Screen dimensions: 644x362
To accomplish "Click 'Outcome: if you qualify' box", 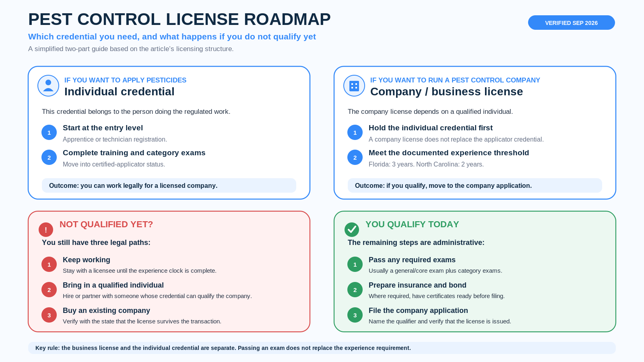I will 475,185.
